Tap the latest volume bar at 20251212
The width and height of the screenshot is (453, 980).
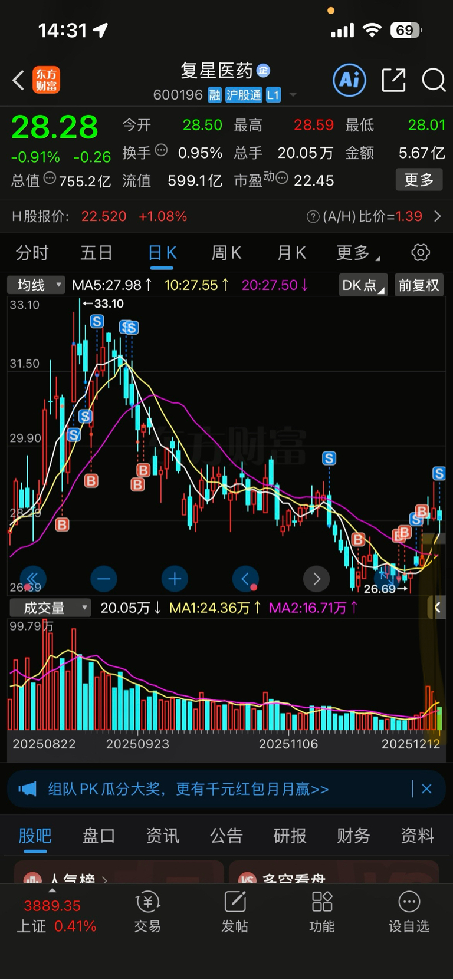(x=439, y=720)
